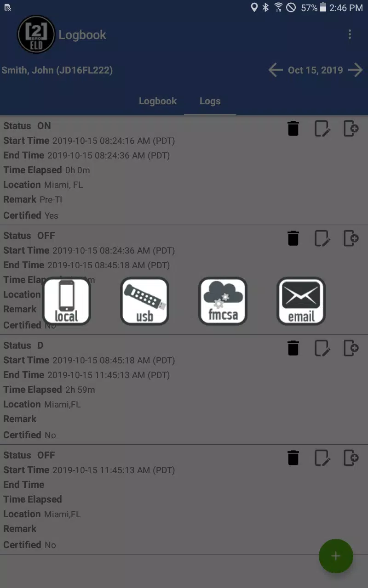Send logs using the email icon

click(x=301, y=301)
